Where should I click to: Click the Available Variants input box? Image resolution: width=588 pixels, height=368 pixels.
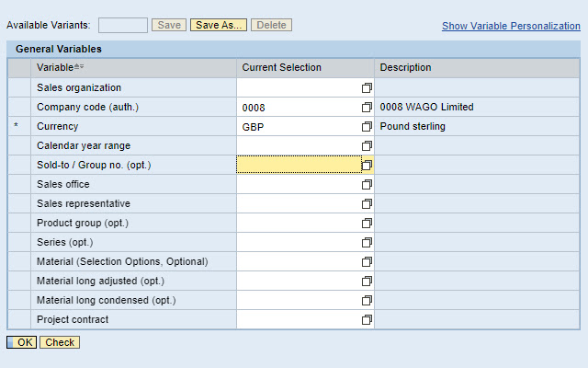point(122,26)
